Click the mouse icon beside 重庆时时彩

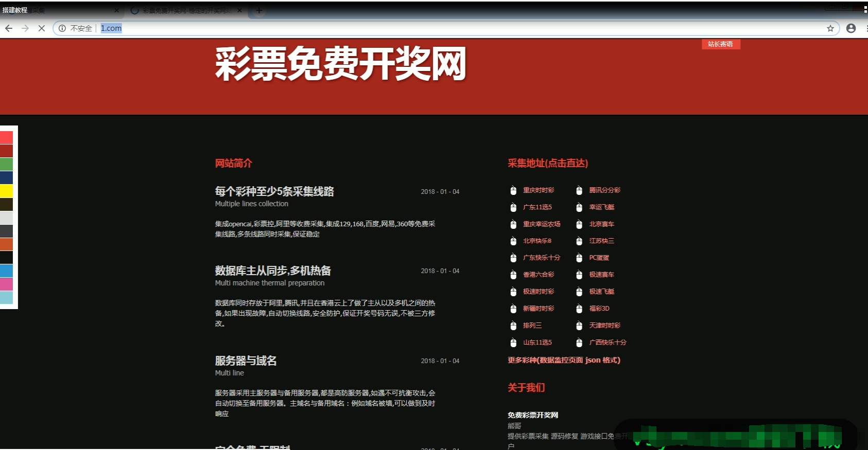(513, 190)
